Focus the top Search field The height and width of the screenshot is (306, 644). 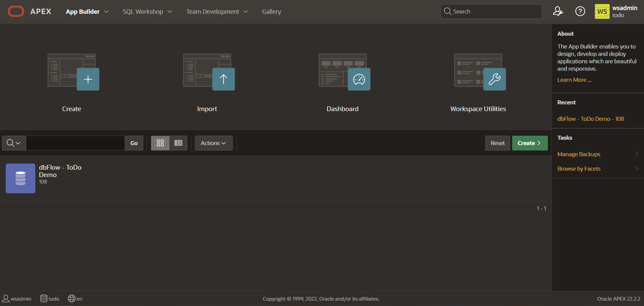[491, 11]
